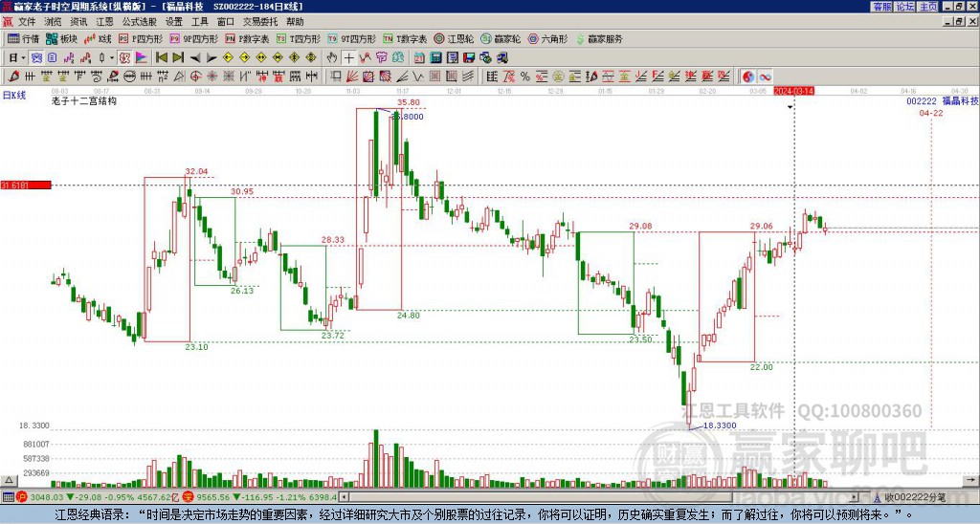This screenshot has height=524, width=980.
Task: Open 赢家服务 with dollar icon
Action: click(x=599, y=38)
